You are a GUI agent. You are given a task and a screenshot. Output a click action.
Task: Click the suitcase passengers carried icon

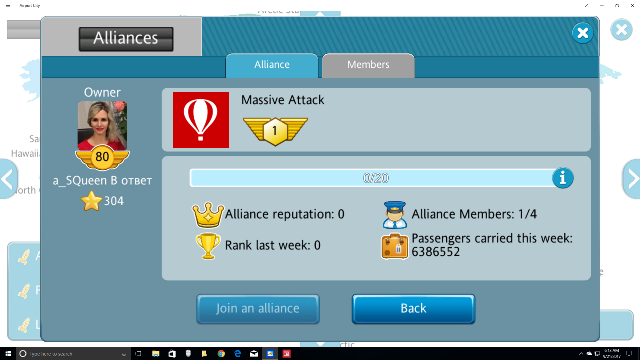(394, 246)
